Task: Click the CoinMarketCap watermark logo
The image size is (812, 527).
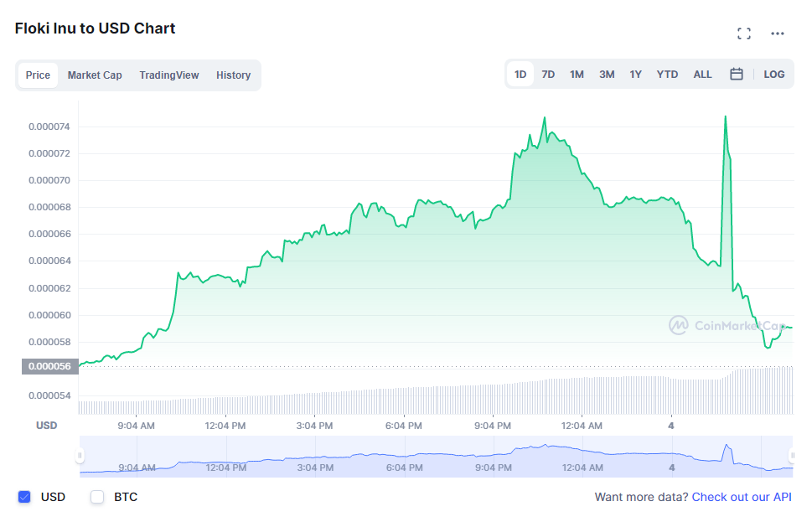Action: click(726, 325)
